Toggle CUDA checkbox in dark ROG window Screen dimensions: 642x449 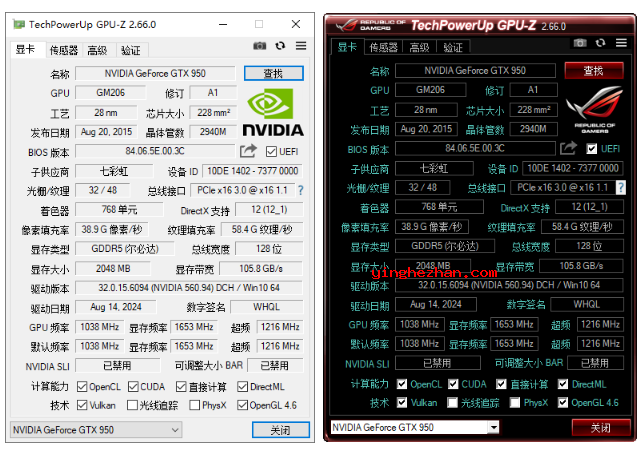point(453,384)
